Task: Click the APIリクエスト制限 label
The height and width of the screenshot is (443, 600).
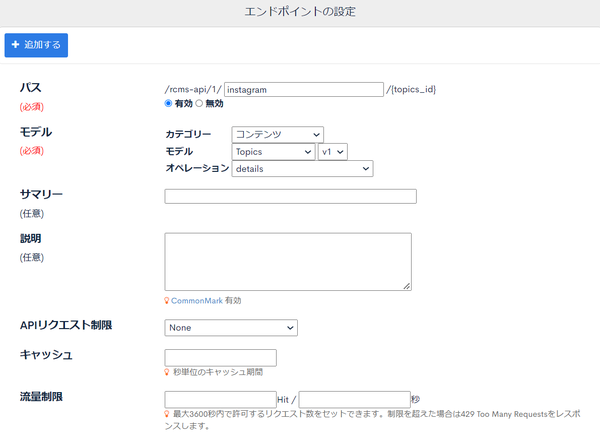Action: (66, 325)
